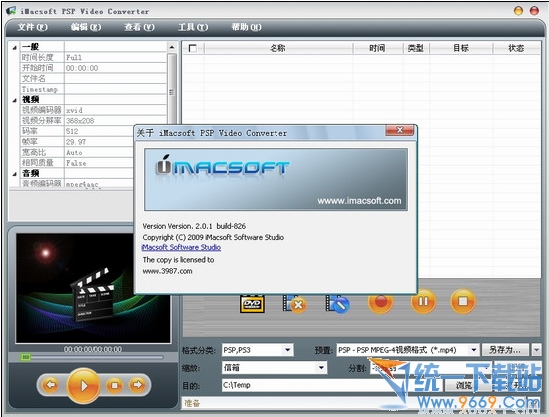549x417 pixels.
Task: Click the 时间 (Duration) column header
Action: tap(377, 48)
